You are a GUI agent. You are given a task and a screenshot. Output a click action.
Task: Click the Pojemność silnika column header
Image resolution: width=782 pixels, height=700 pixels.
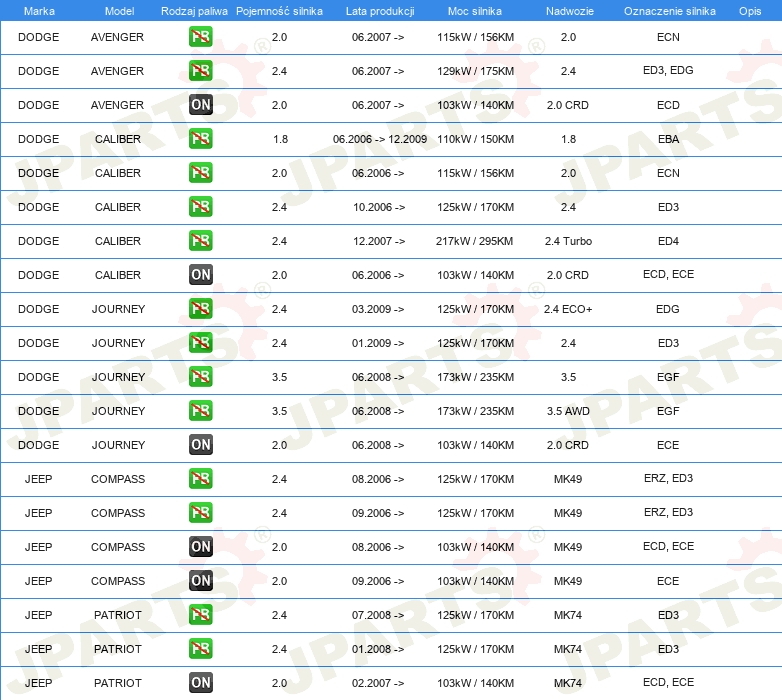point(279,11)
